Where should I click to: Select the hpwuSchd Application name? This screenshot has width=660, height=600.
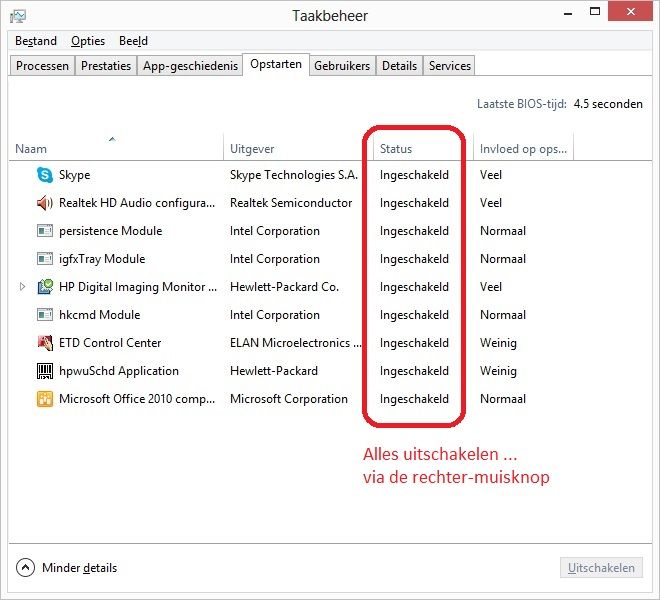[119, 371]
